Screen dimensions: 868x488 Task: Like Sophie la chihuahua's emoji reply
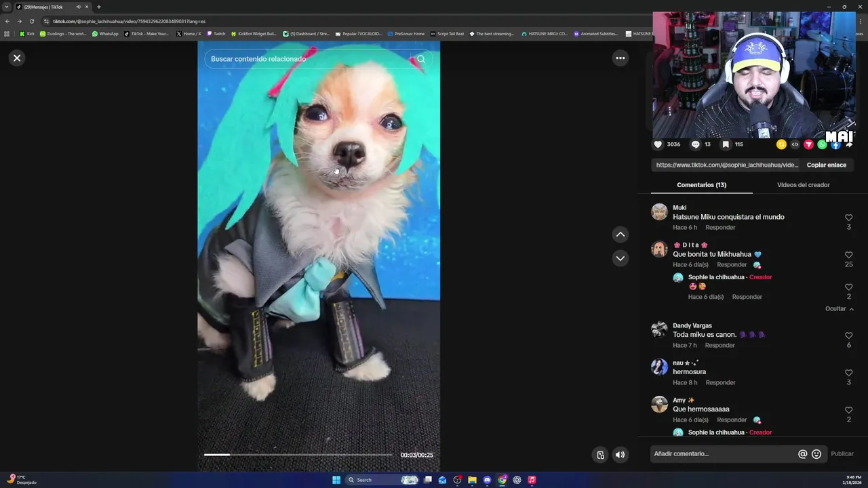tap(848, 287)
